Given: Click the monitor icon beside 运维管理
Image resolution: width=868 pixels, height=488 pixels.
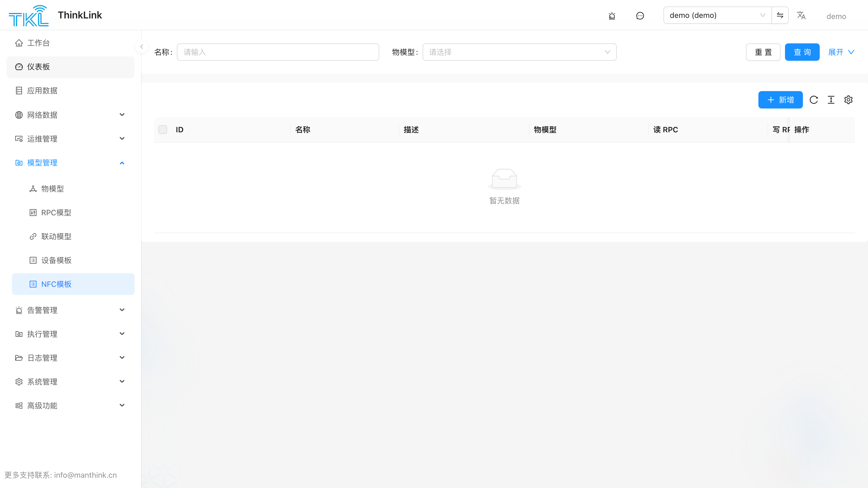Looking at the screenshot, I should click(19, 139).
